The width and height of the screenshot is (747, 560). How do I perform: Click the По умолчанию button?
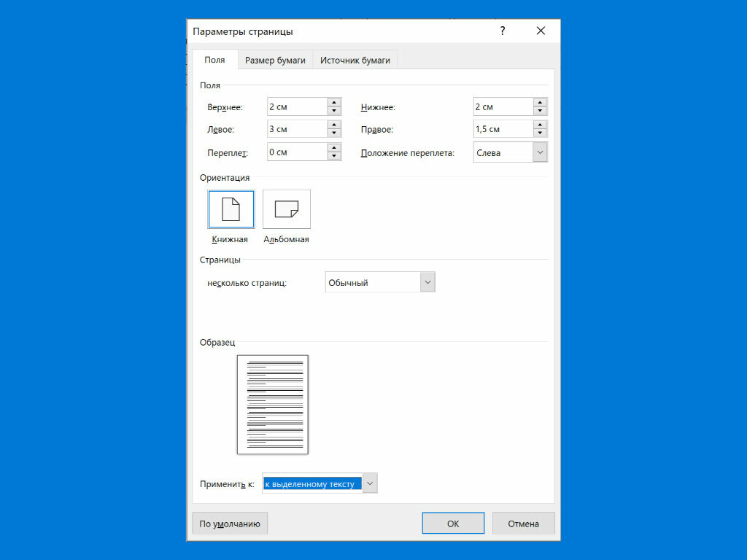[230, 524]
